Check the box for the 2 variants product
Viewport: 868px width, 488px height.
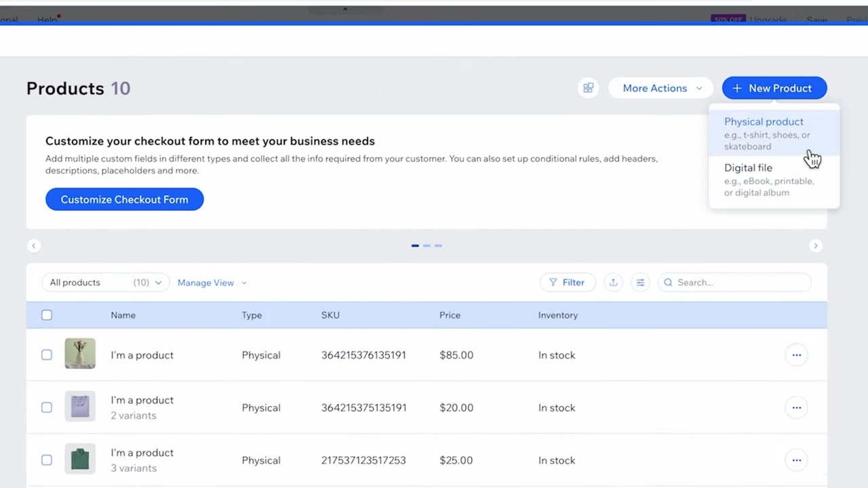[x=47, y=407]
